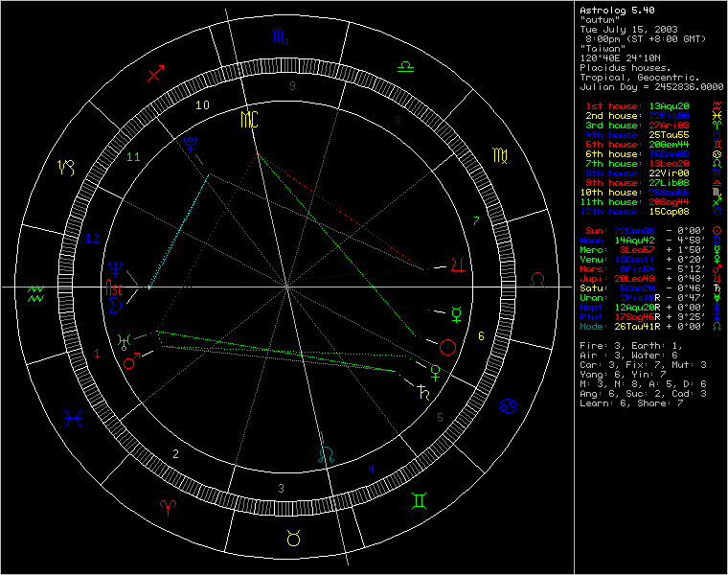
Task: Click the Libra glyph on zodiac ring
Action: [x=405, y=67]
